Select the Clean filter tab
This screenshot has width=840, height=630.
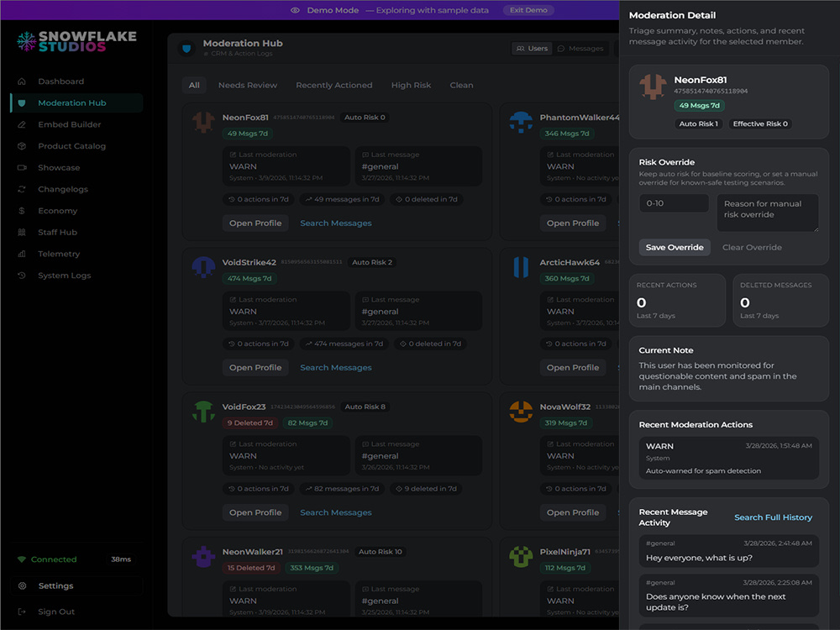coord(461,85)
